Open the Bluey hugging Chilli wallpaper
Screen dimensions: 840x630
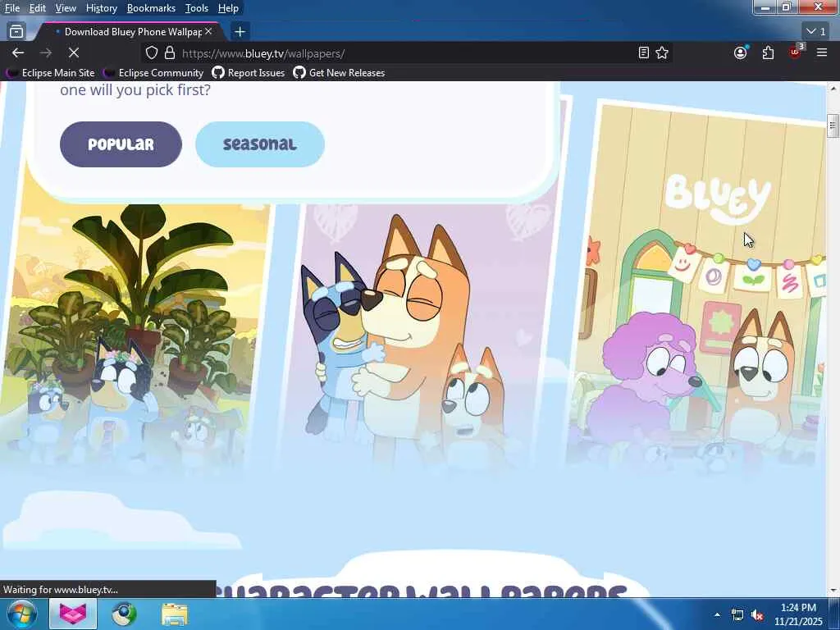pyautogui.click(x=418, y=332)
